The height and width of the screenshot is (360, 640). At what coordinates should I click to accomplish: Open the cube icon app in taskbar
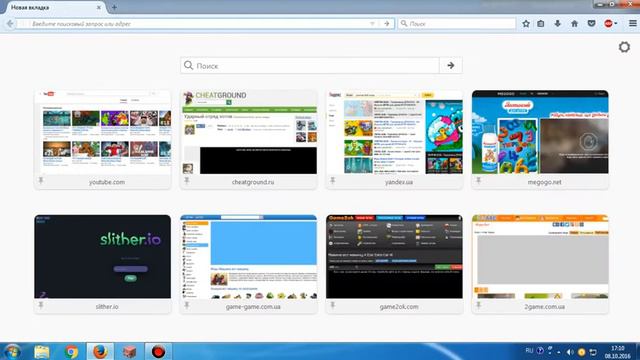[x=129, y=351]
